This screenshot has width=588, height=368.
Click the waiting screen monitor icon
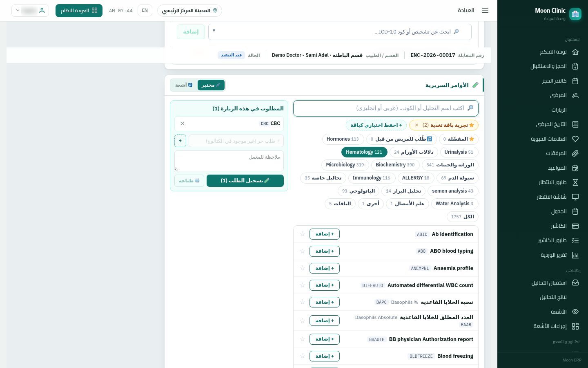pyautogui.click(x=575, y=197)
